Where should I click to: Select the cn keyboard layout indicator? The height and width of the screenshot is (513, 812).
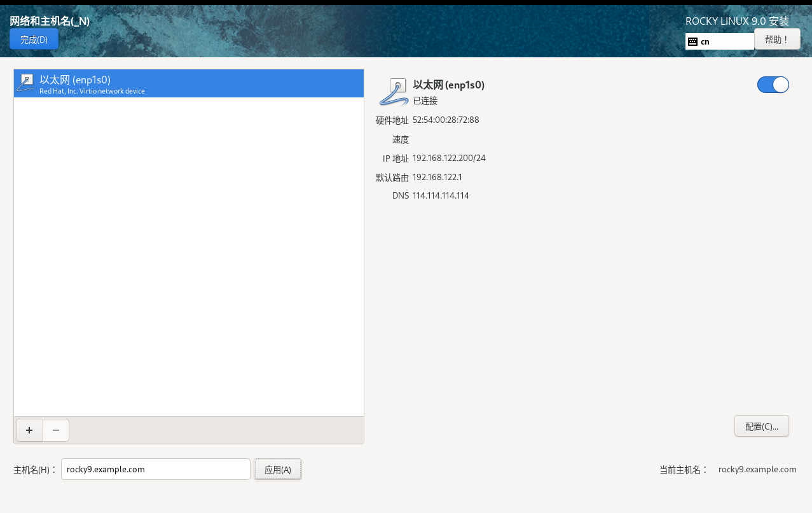click(720, 41)
